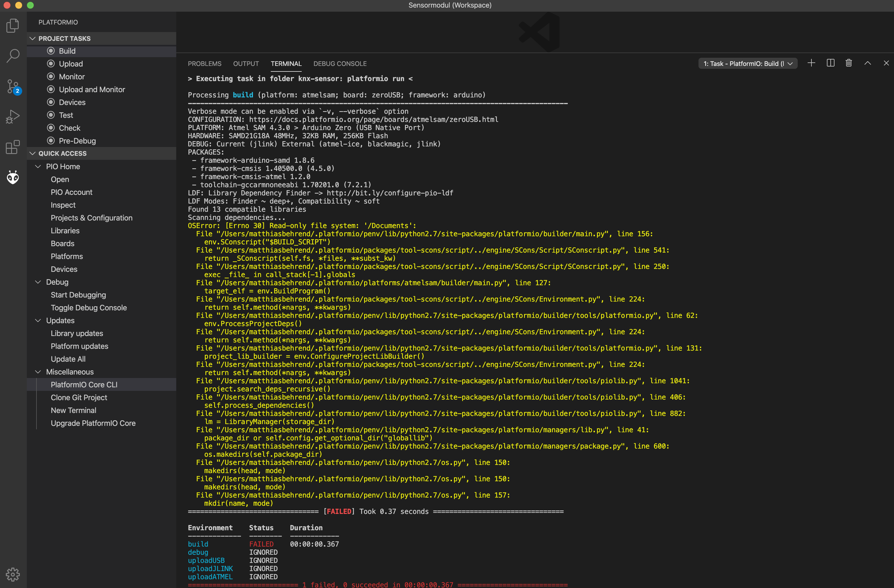Click the managers/package.py line 600 path

(x=421, y=446)
